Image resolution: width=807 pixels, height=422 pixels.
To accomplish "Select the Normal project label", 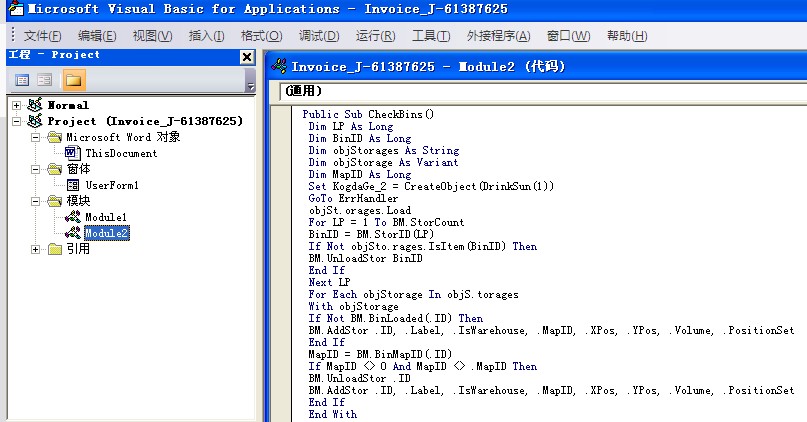I will click(68, 106).
